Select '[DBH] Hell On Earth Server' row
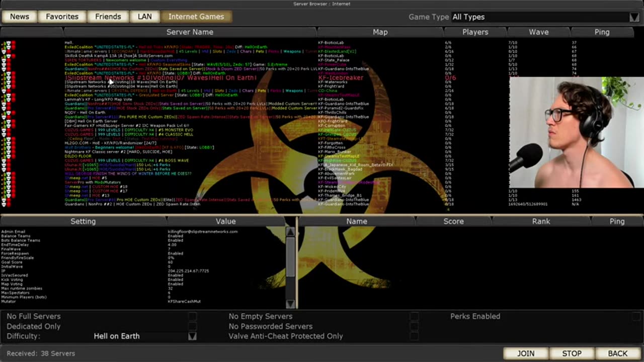The image size is (644, 362). [91, 121]
